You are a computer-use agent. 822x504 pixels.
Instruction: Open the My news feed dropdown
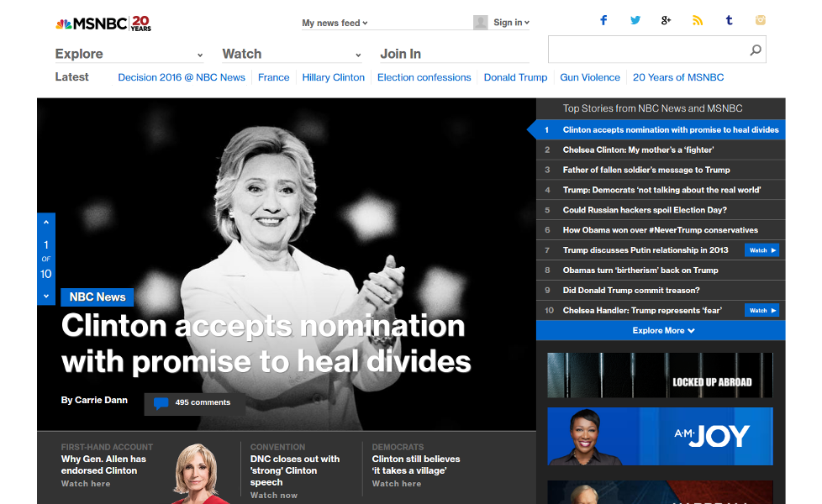[335, 24]
